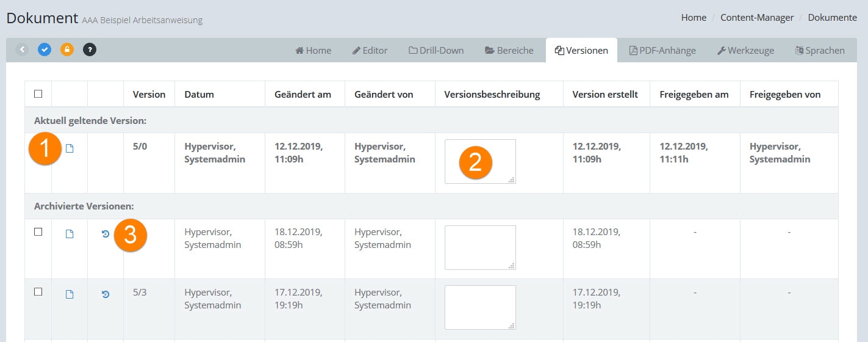Click Content-Manager breadcrumb link
Viewport: 868px width, 342px height.
pos(756,18)
